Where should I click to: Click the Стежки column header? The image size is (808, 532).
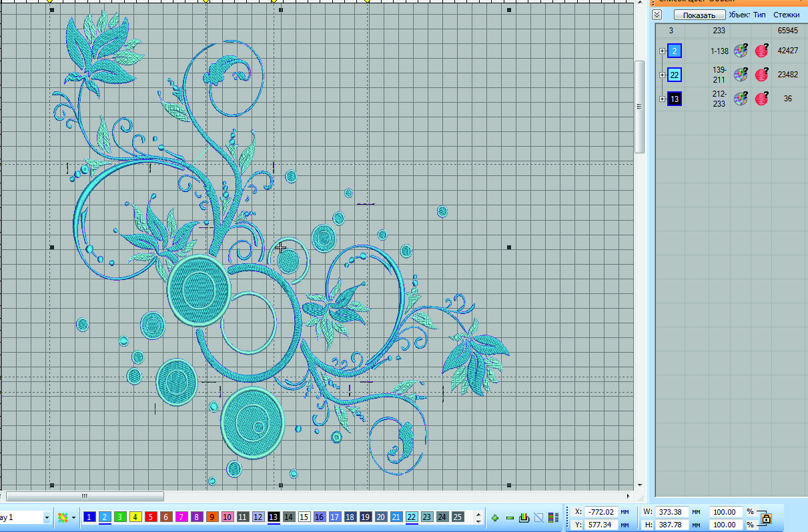click(x=786, y=15)
